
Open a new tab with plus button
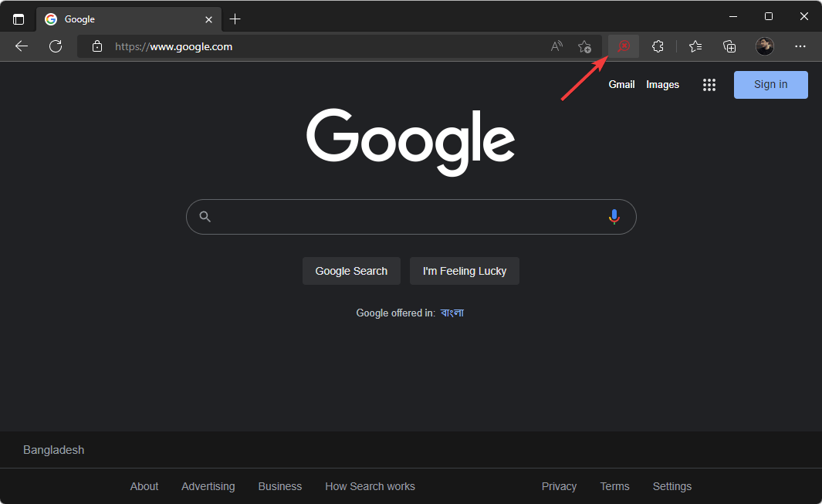coord(235,19)
